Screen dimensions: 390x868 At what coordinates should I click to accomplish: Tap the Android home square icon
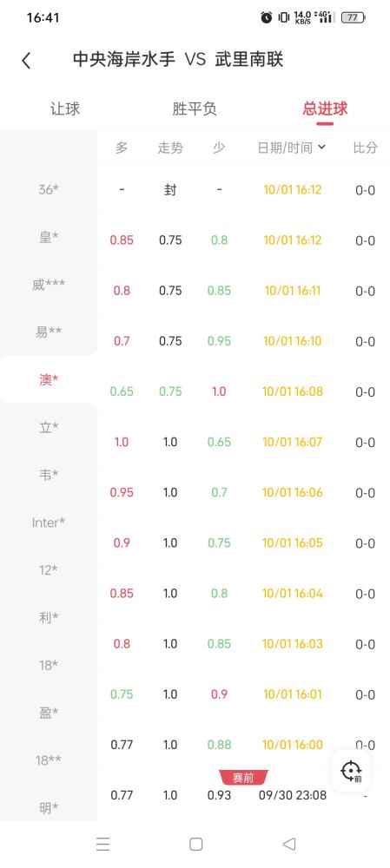point(195,844)
